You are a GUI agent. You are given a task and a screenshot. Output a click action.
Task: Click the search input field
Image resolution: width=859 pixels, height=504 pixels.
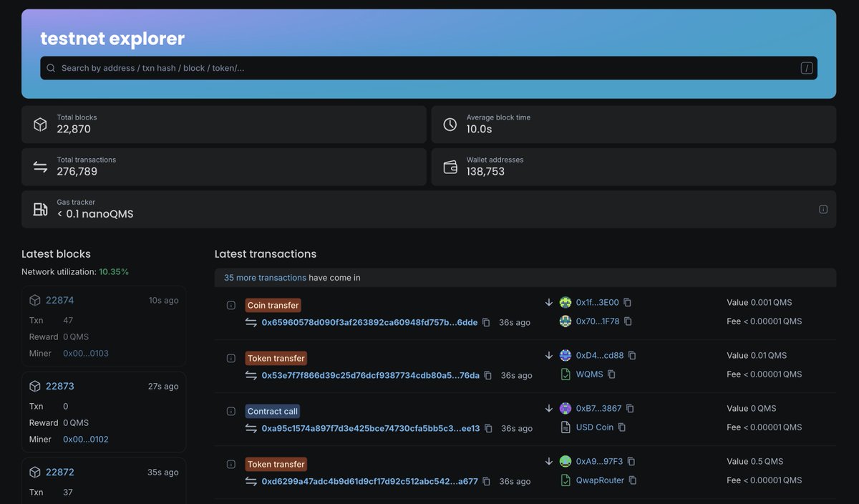(x=428, y=68)
